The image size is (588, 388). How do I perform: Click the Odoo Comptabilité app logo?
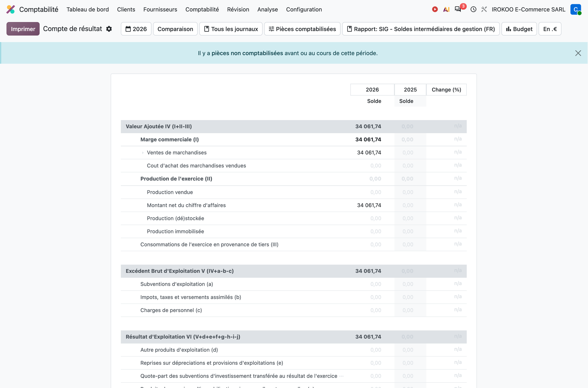tap(11, 9)
